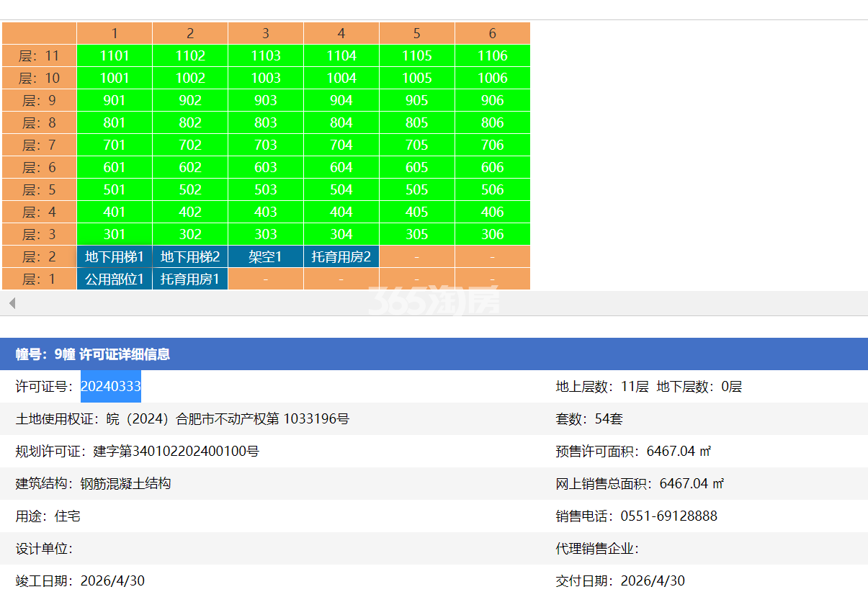Image resolution: width=868 pixels, height=610 pixels.
Task: Choose unit 603 cell
Action: pos(266,167)
